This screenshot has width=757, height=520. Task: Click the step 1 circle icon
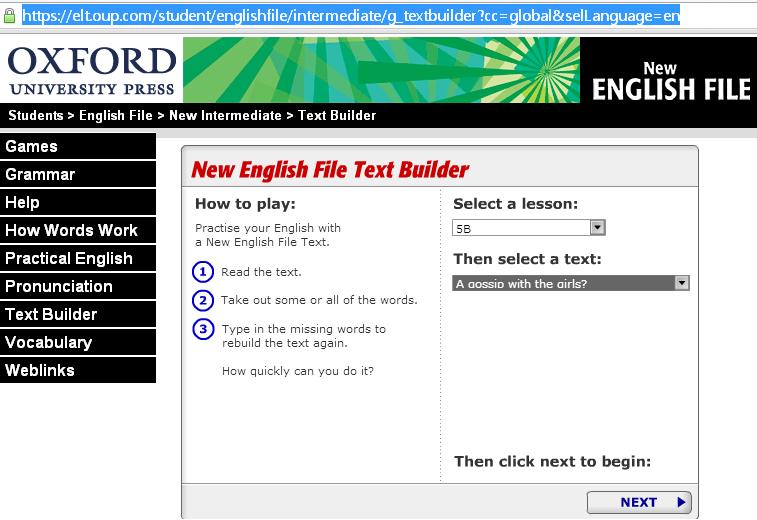pos(203,272)
